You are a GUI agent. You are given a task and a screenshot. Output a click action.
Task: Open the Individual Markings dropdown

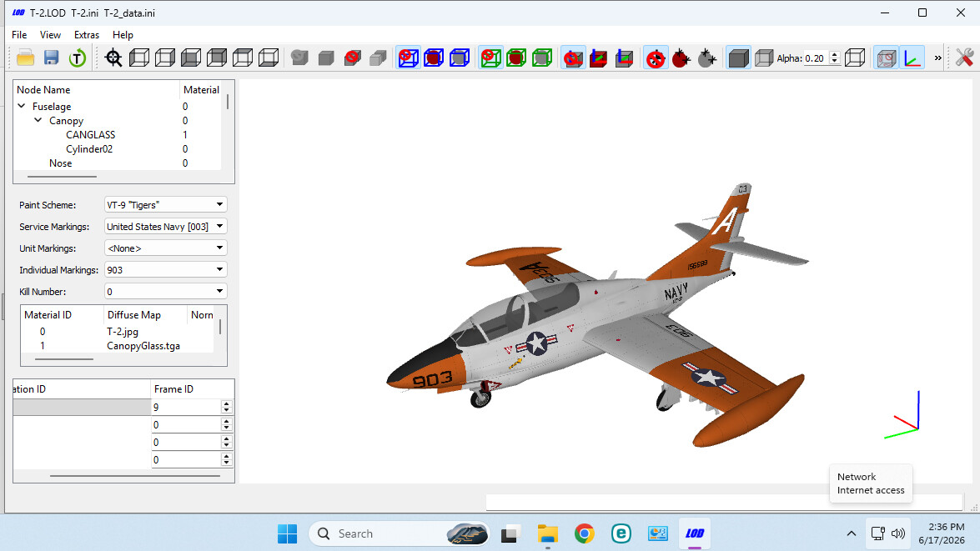tap(166, 270)
